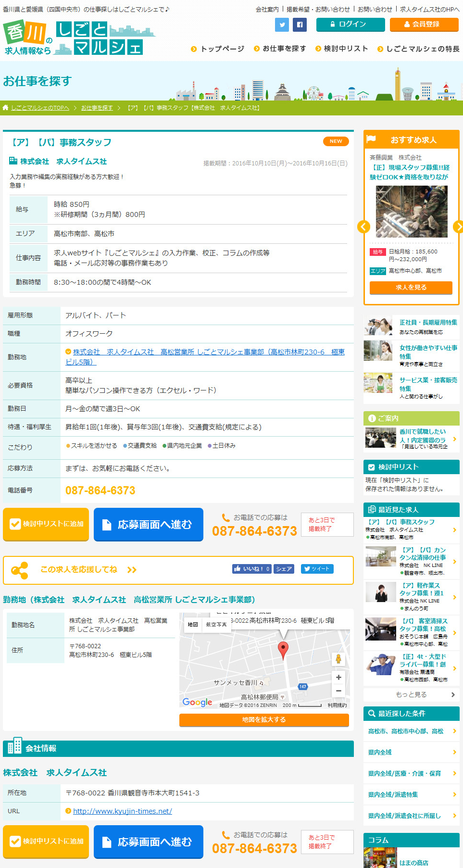
Task: Open the 勤務地 address link
Action: pos(205,357)
